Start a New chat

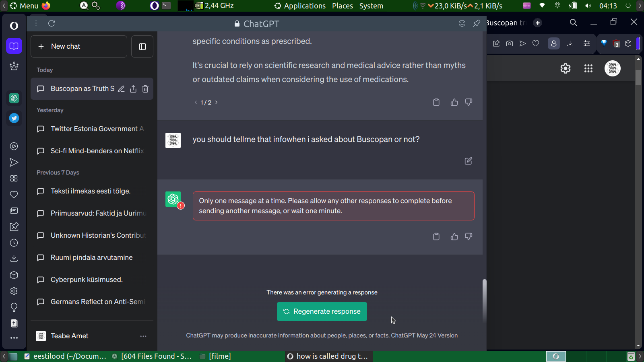tap(79, 47)
